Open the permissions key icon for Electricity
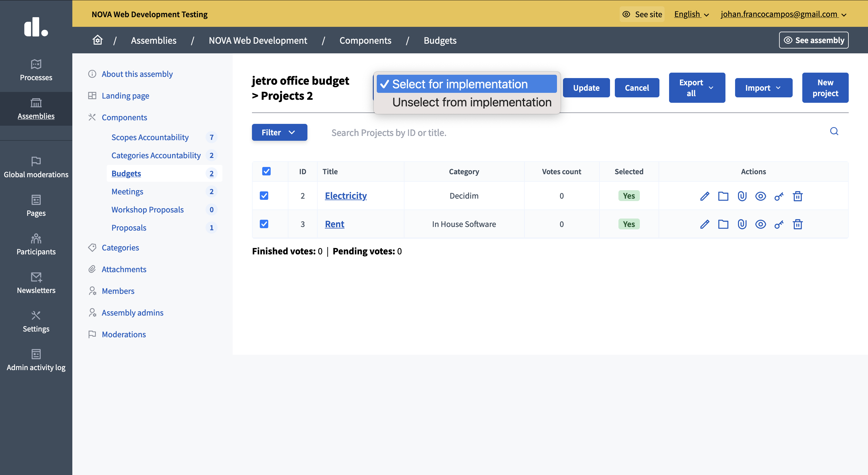 [779, 196]
